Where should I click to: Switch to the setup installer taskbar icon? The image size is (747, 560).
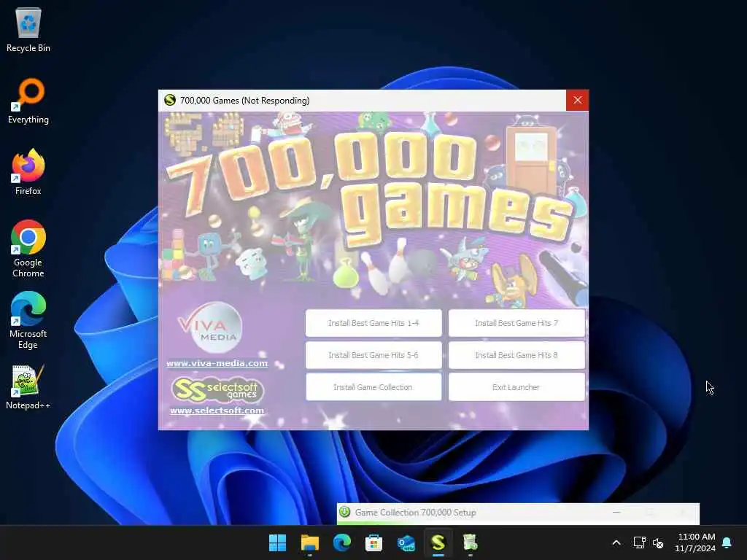471,542
